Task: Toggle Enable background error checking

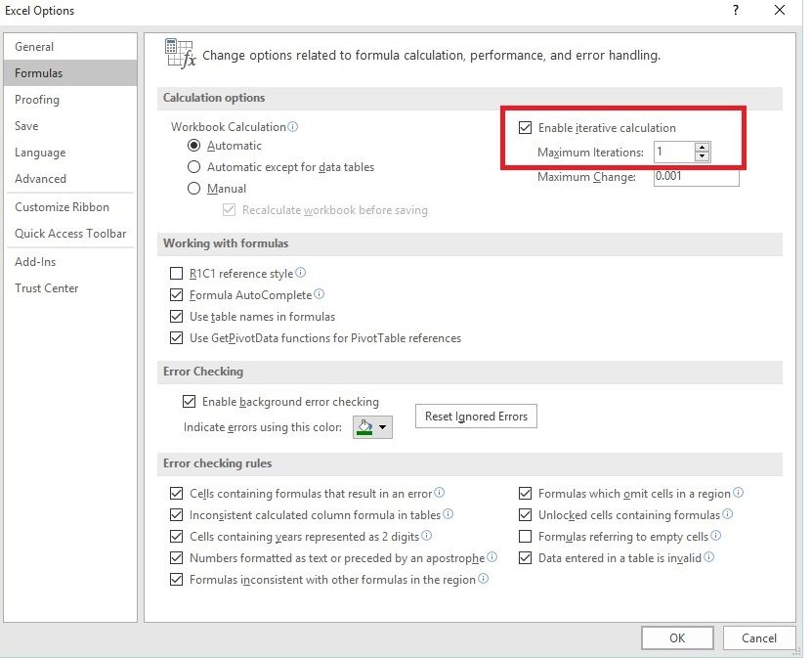Action: click(x=189, y=402)
